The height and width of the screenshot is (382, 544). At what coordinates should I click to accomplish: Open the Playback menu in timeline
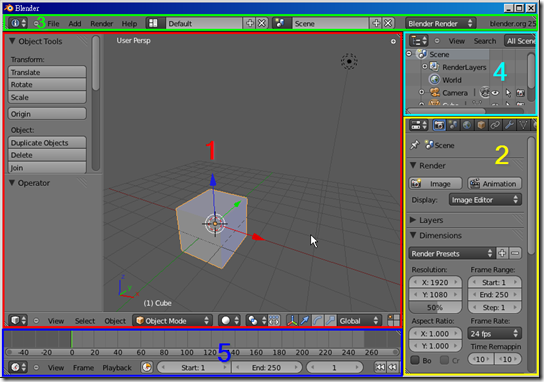point(117,367)
